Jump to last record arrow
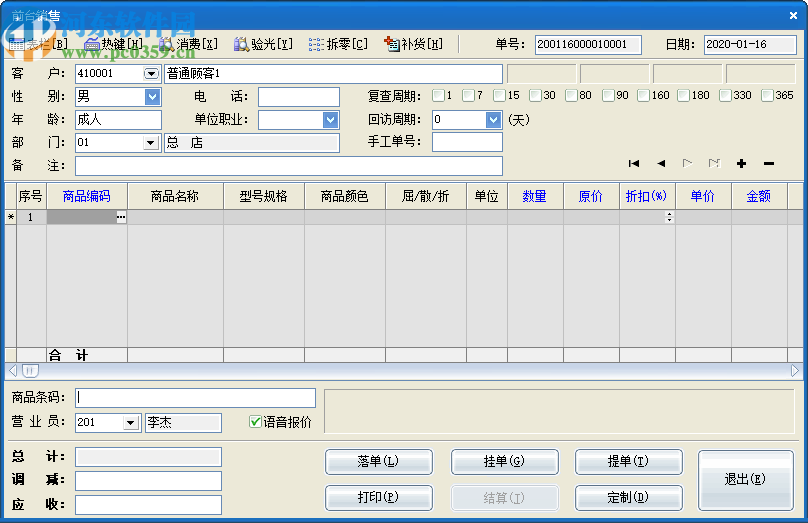This screenshot has width=808, height=523. coord(714,164)
